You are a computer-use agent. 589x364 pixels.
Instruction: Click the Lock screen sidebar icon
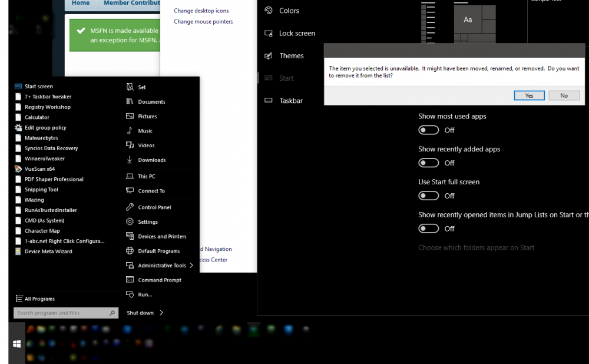[269, 34]
